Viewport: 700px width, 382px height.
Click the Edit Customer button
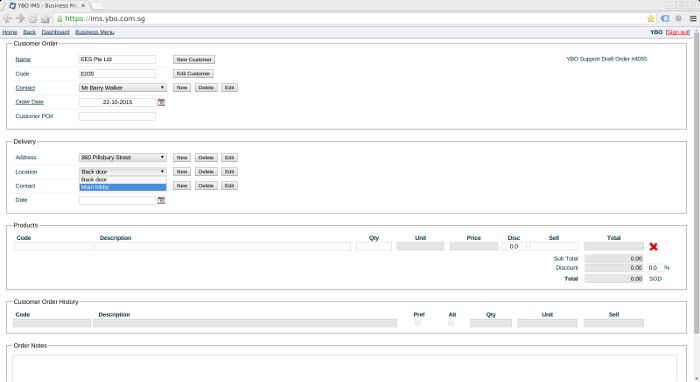click(x=193, y=74)
